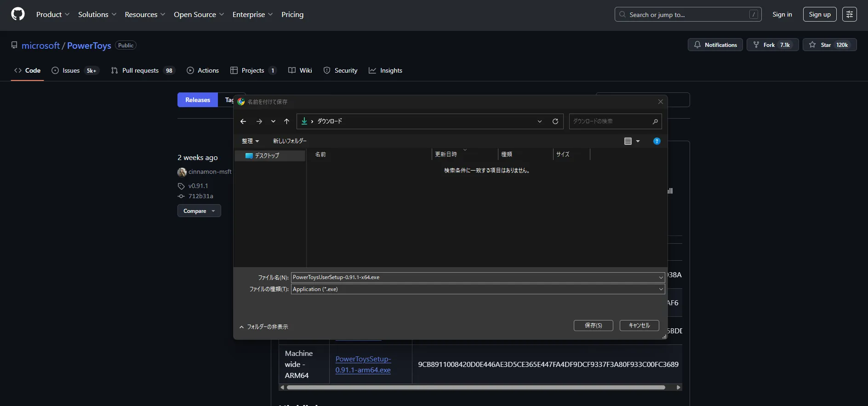Click the GitHub logo icon
This screenshot has width=868, height=406.
click(x=18, y=14)
